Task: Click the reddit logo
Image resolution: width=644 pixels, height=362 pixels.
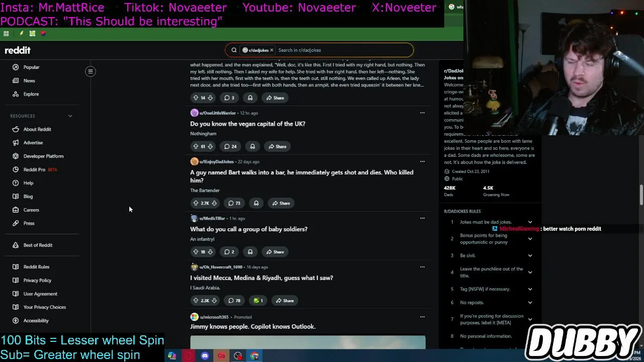Action: (x=18, y=50)
